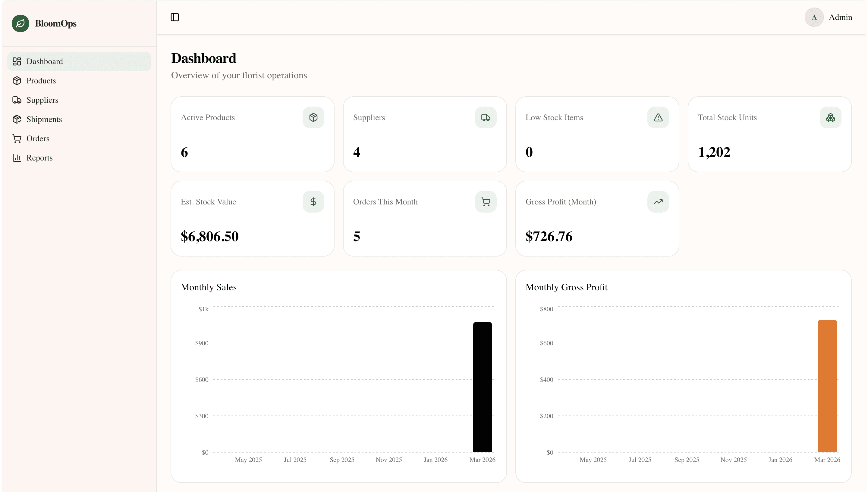Click the cart icon on Orders This Month
This screenshot has height=492, width=868.
click(486, 201)
